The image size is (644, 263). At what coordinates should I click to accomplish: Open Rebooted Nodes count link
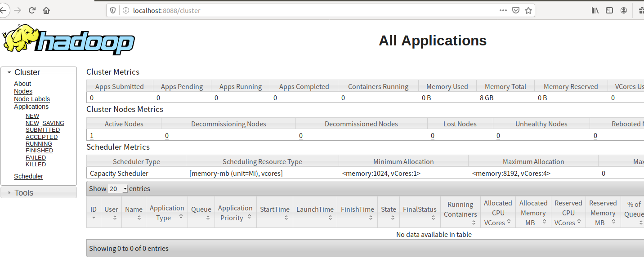coord(595,135)
